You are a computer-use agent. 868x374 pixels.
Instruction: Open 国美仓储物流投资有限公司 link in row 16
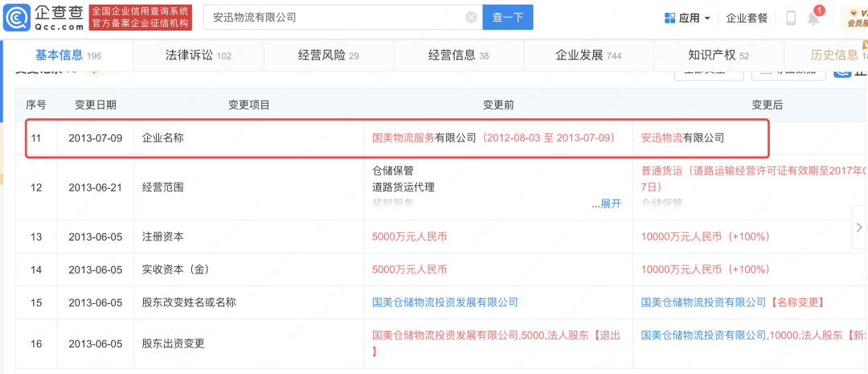[703, 335]
